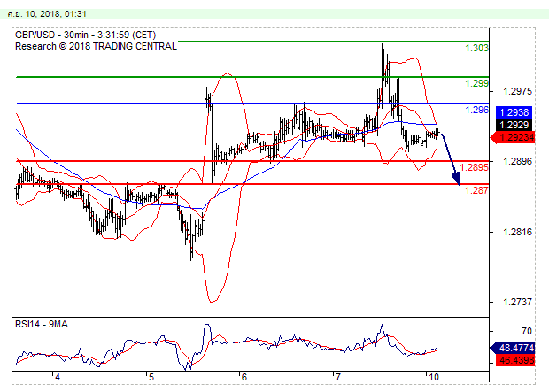Click the 1.2975 axis value
Image resolution: width=549 pixels, height=392 pixels.
[517, 92]
